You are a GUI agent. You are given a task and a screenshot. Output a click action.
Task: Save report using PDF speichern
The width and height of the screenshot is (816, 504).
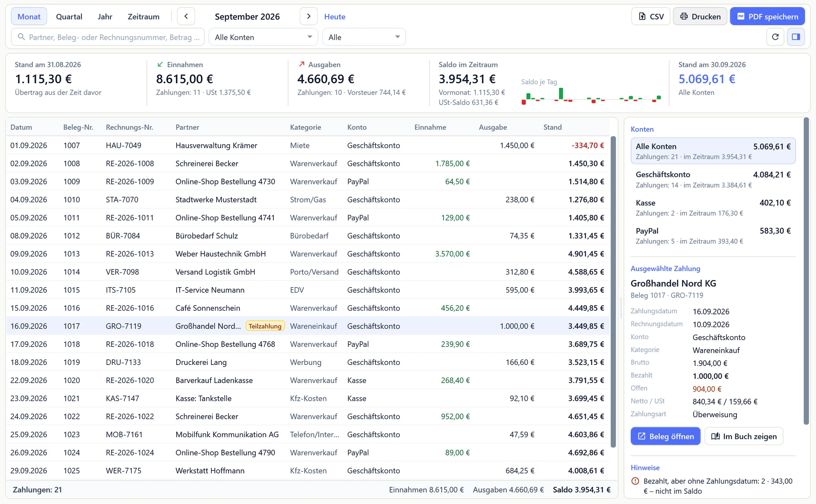[x=767, y=16]
